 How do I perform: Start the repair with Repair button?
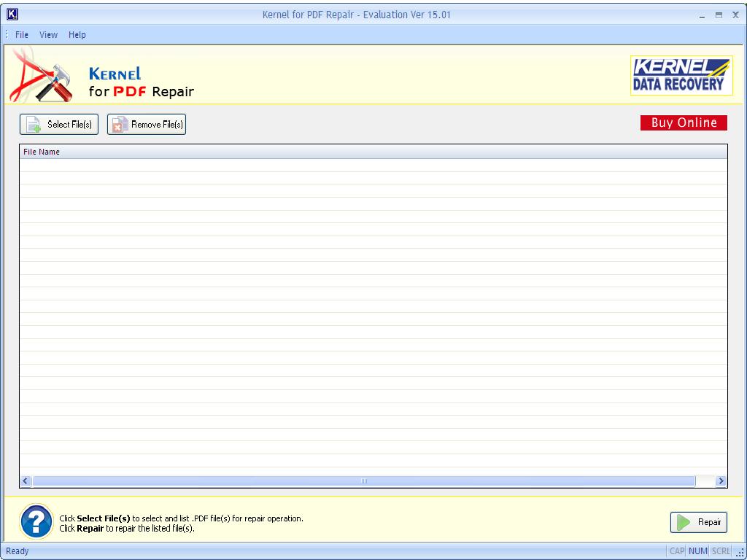[x=698, y=522]
